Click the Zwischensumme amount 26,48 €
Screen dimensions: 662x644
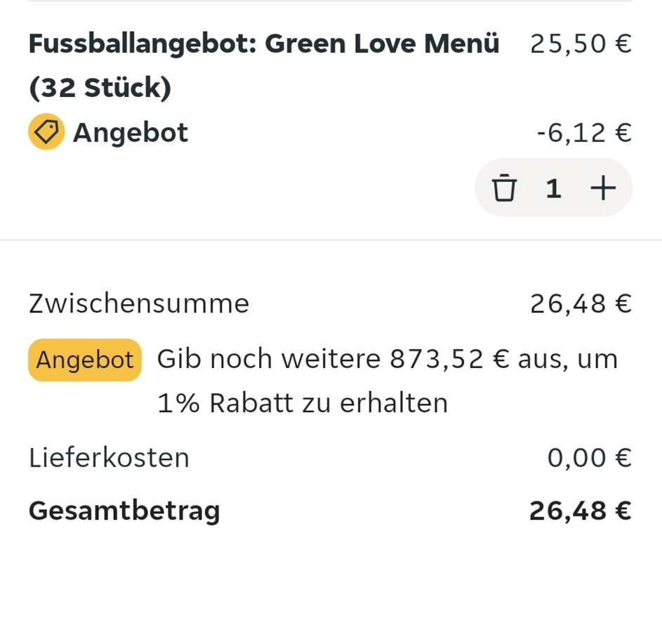coord(581,303)
